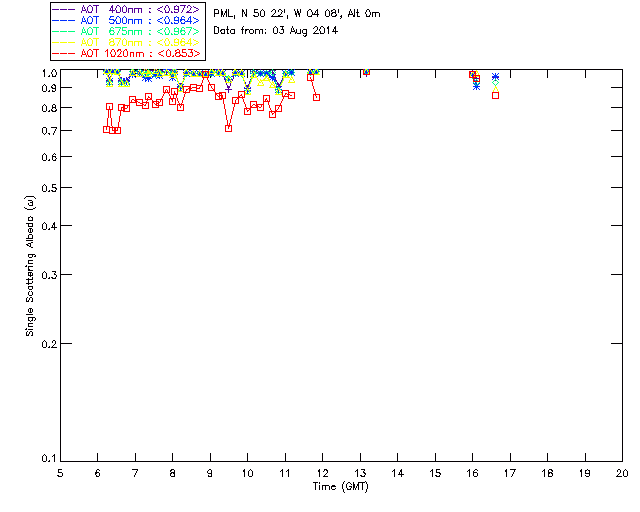Click the y-axis label 0.7
Screen dimensions: 640x512
pyautogui.click(x=49, y=131)
